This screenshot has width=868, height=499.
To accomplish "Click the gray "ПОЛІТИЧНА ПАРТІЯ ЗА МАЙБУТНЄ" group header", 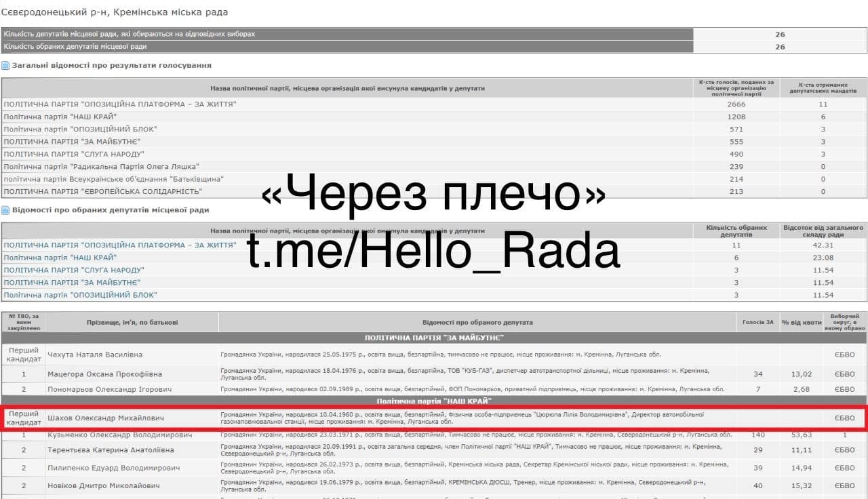I will click(x=434, y=338).
